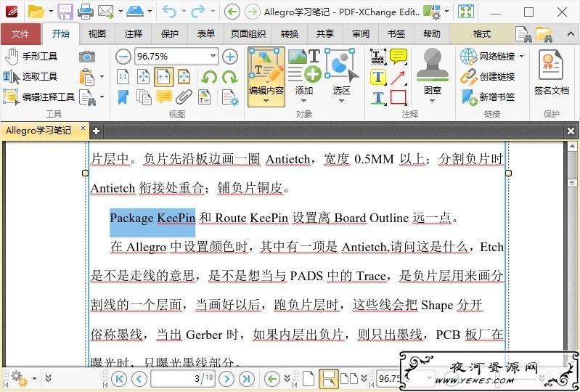580x392 pixels.
Task: Select the Edit Comments tool (编辑注释工具)
Action: click(x=39, y=97)
